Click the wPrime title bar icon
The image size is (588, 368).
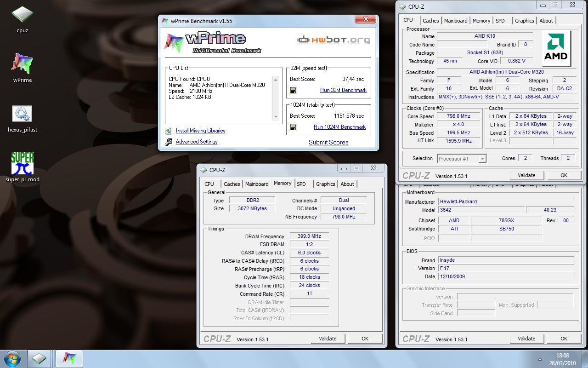click(x=165, y=21)
